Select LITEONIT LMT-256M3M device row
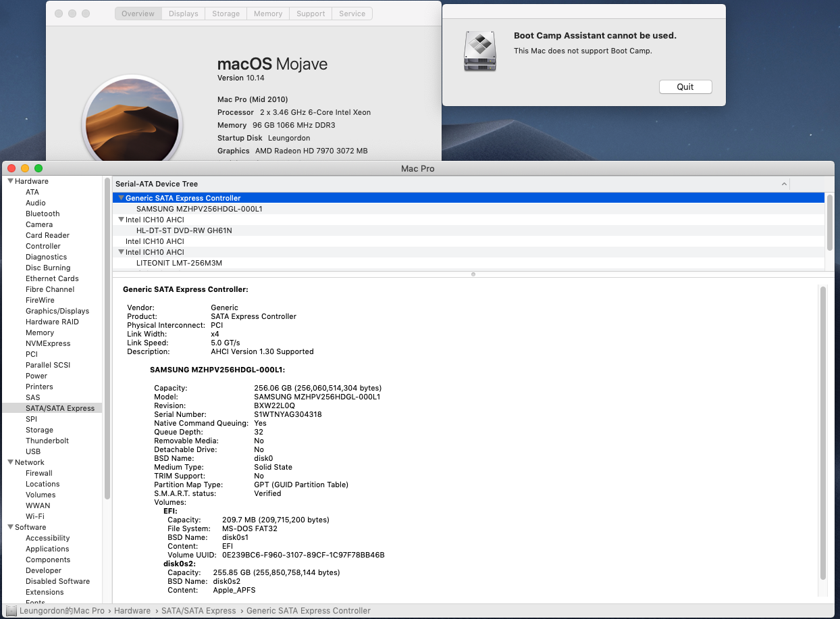The width and height of the screenshot is (840, 619). (x=469, y=263)
